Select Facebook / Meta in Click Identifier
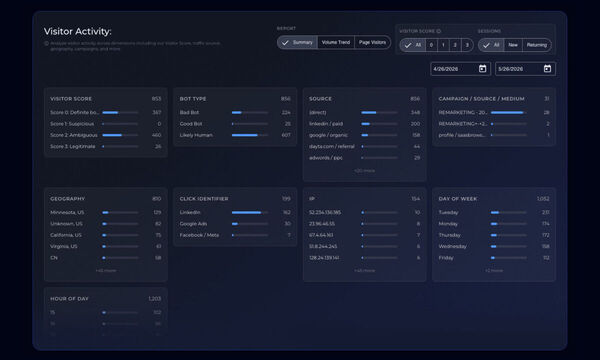This screenshot has width=600, height=360. tap(235, 235)
